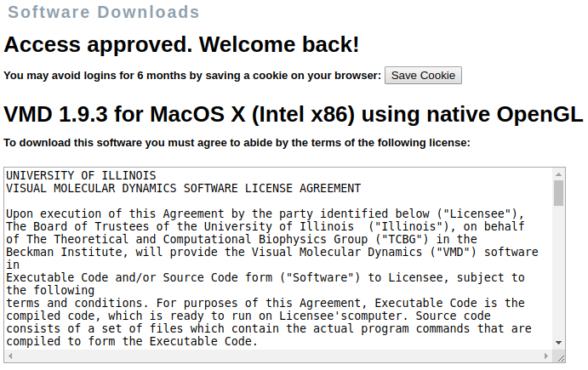Click the empty vertical scrollbar track below thumb
Screen dimensions: 588x370
558,272
